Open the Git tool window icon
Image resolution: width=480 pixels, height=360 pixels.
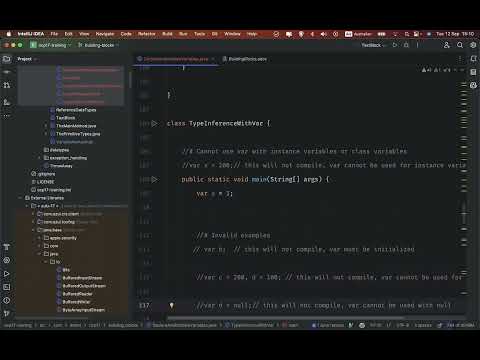click(7, 313)
